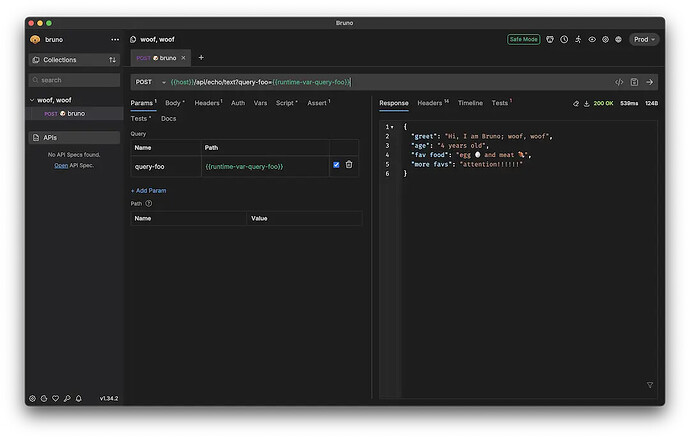The image size is (690, 438).
Task: Open the response filter funnel icon
Action: [x=650, y=385]
